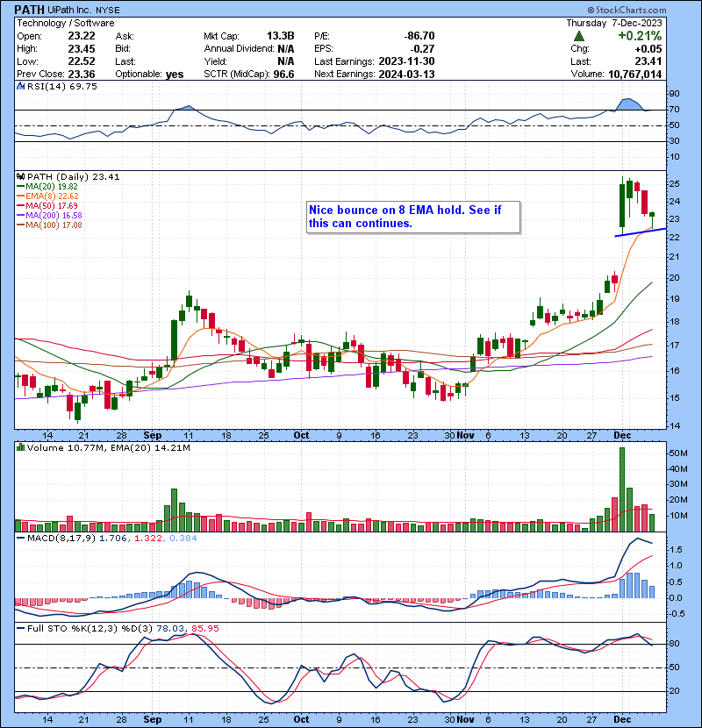The image size is (702, 728).
Task: Click the date Thursday 7-Dec-2023
Action: 613,23
